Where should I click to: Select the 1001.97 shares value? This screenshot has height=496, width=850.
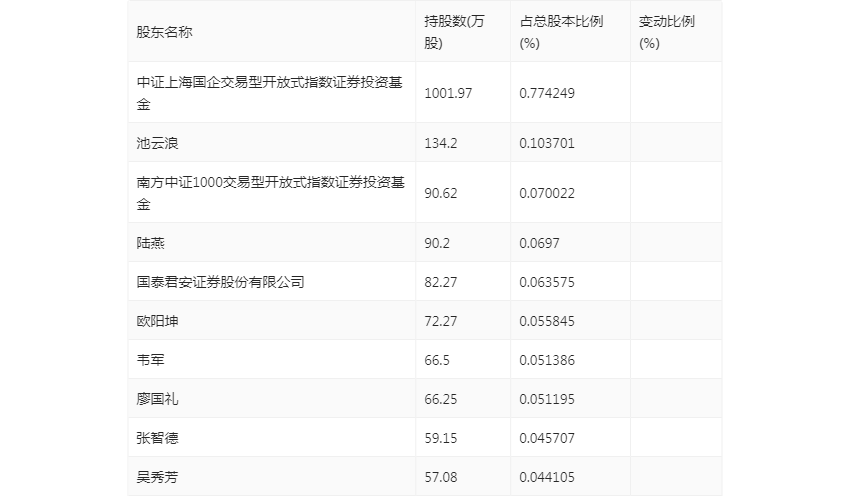[448, 93]
